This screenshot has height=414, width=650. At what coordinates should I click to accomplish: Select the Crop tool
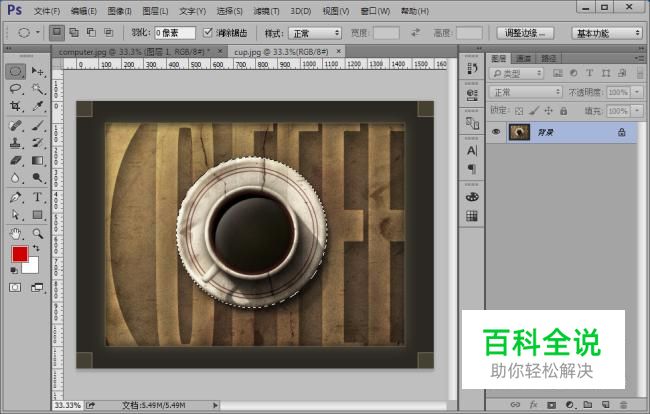(x=16, y=106)
